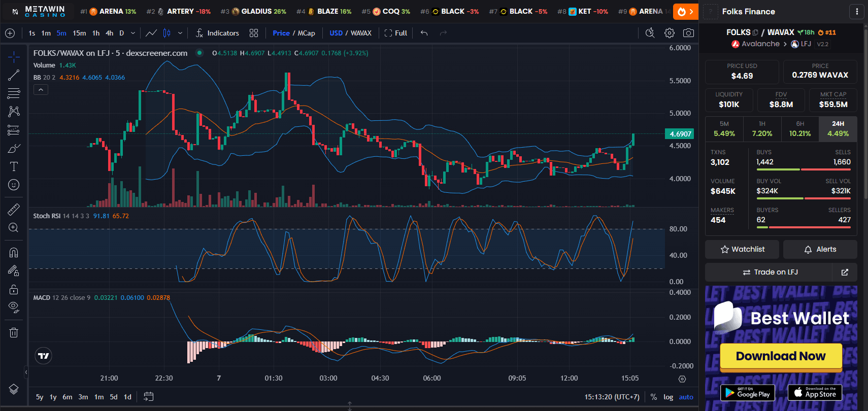Collapse the indicator legend chevron
The image size is (868, 411).
point(41,90)
